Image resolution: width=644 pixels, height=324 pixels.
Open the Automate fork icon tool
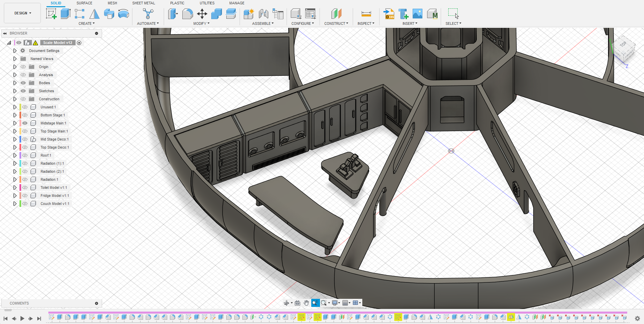(x=148, y=14)
